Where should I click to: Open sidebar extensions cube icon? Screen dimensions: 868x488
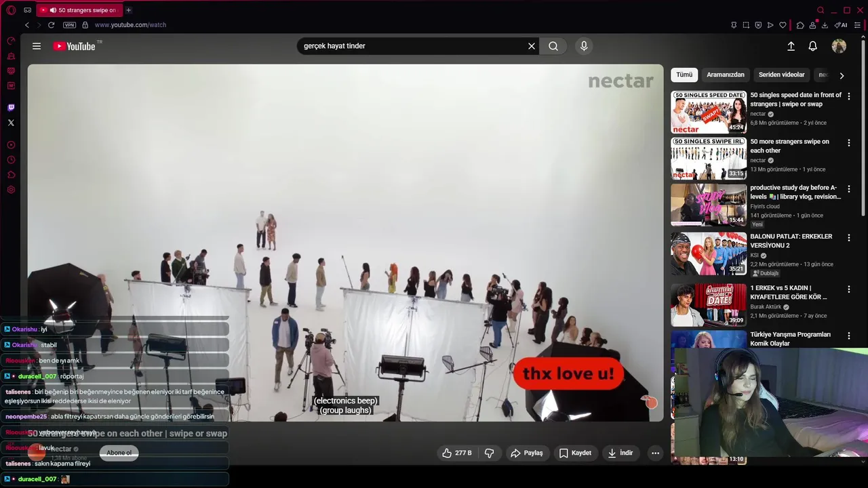pos(11,175)
